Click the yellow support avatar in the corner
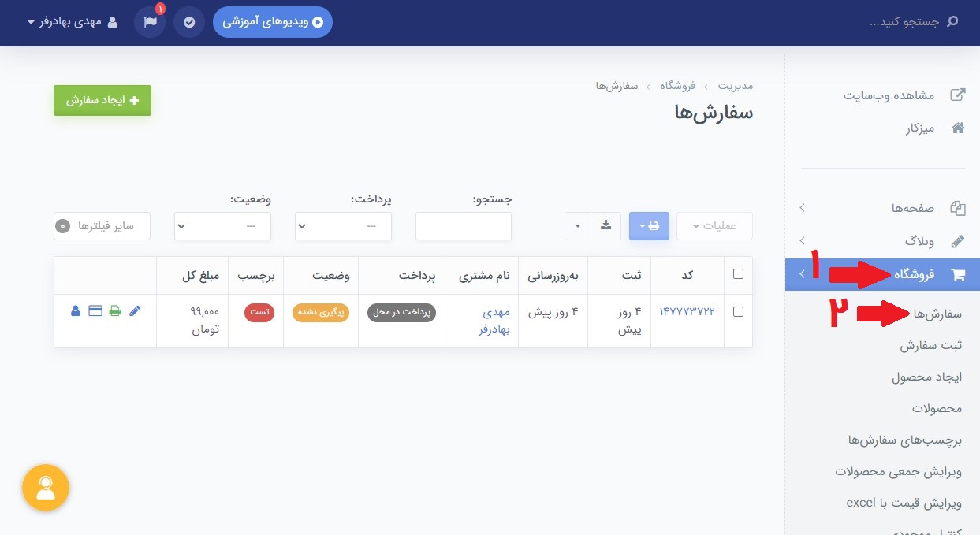 [x=45, y=488]
